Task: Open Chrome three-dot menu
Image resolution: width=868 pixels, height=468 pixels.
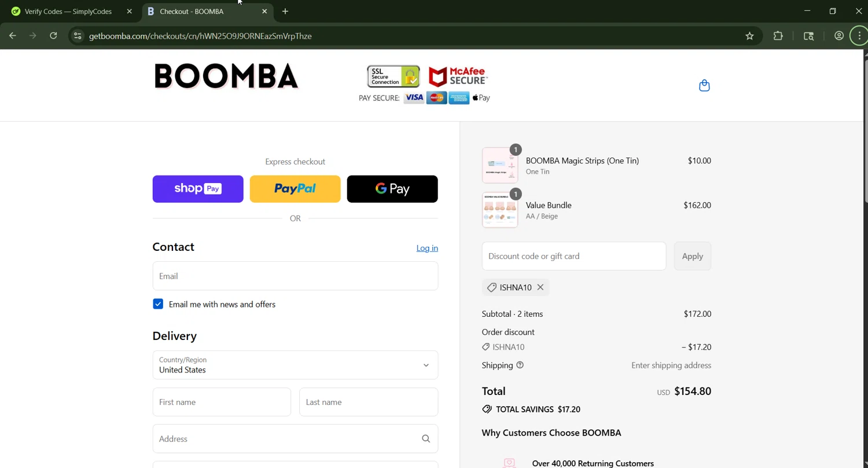Action: tap(859, 36)
